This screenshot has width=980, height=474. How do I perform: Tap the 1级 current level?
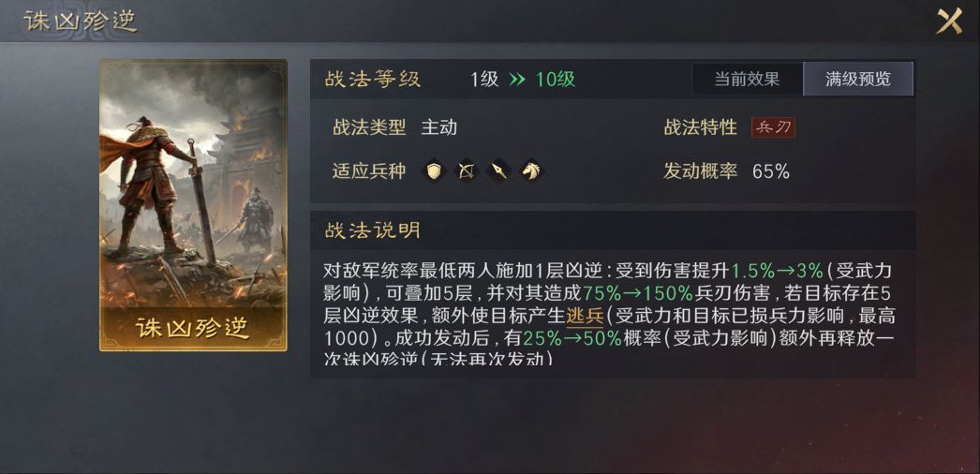tap(484, 80)
